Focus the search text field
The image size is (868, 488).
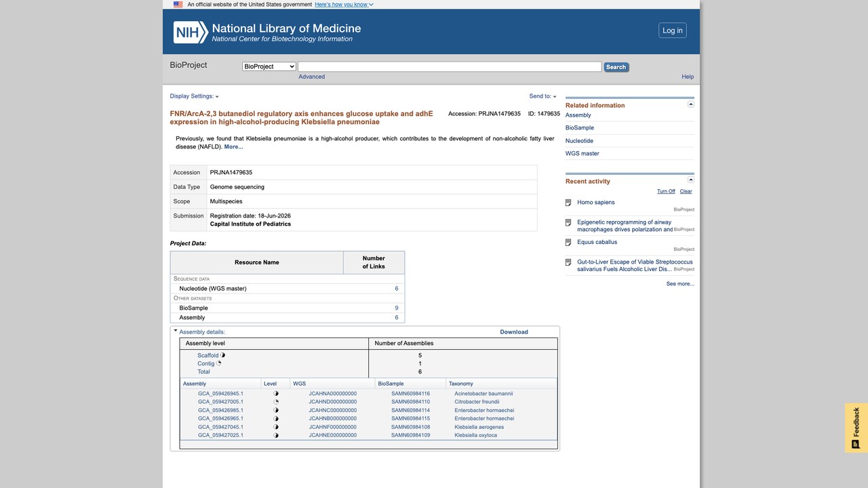[x=450, y=66]
